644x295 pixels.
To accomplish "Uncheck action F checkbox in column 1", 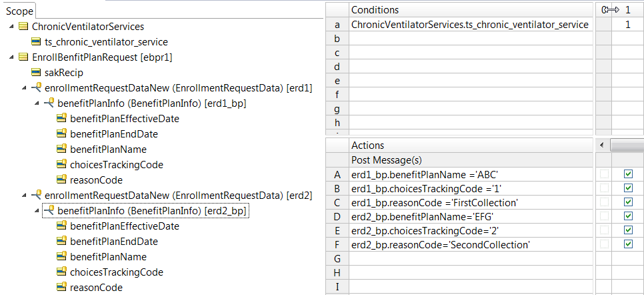I will click(628, 244).
